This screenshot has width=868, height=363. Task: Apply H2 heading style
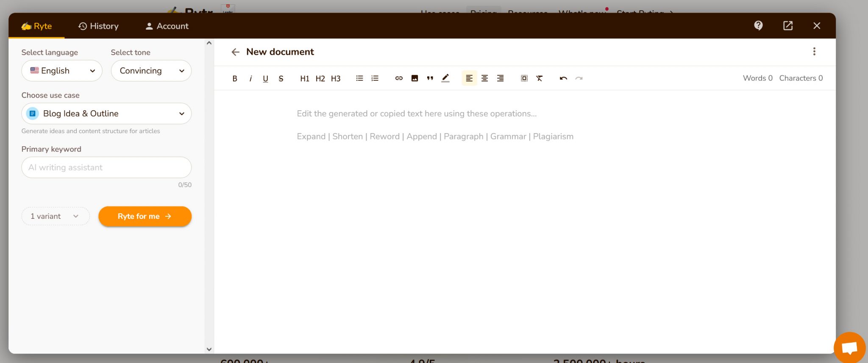[320, 78]
